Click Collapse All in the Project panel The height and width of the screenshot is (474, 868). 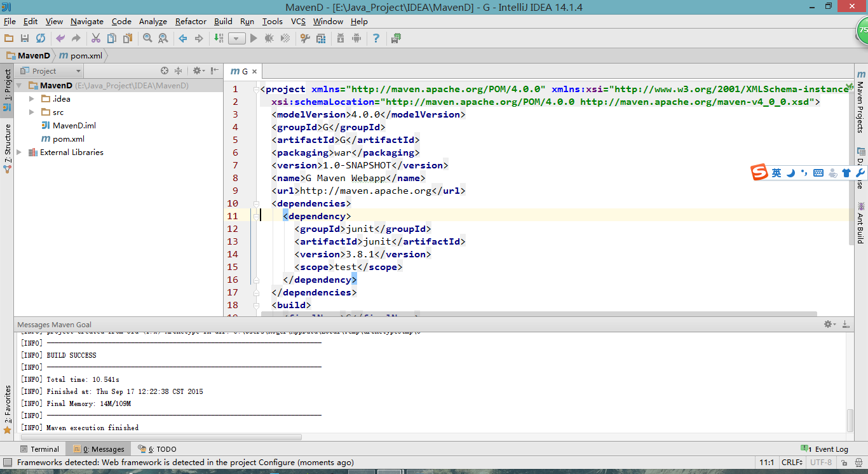[179, 71]
